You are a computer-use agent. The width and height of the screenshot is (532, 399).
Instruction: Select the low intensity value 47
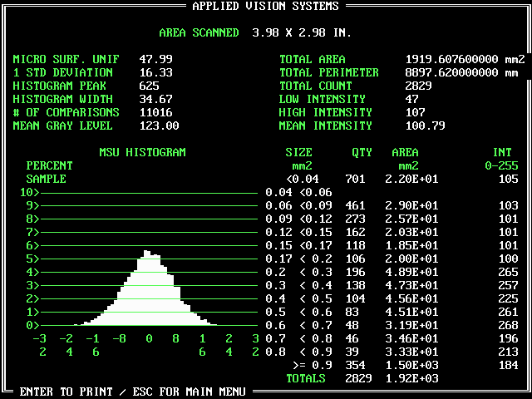(412, 99)
